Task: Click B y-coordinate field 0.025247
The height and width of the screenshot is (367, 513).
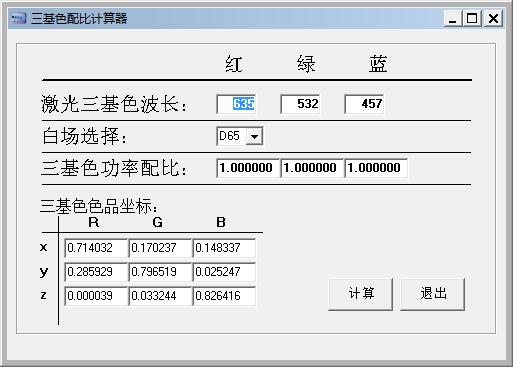Action: [x=224, y=272]
